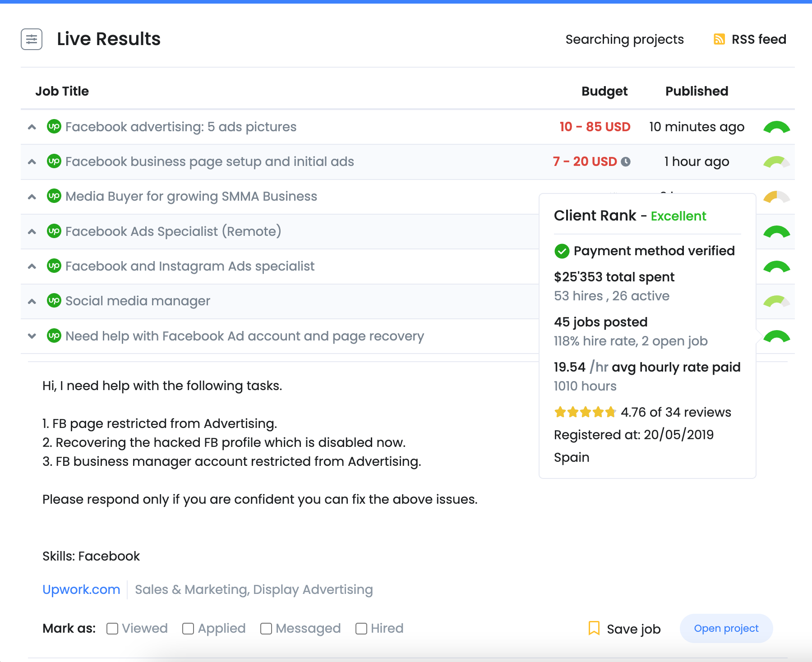Click the Budget column header
Viewport: 812px width, 662px height.
coord(604,91)
